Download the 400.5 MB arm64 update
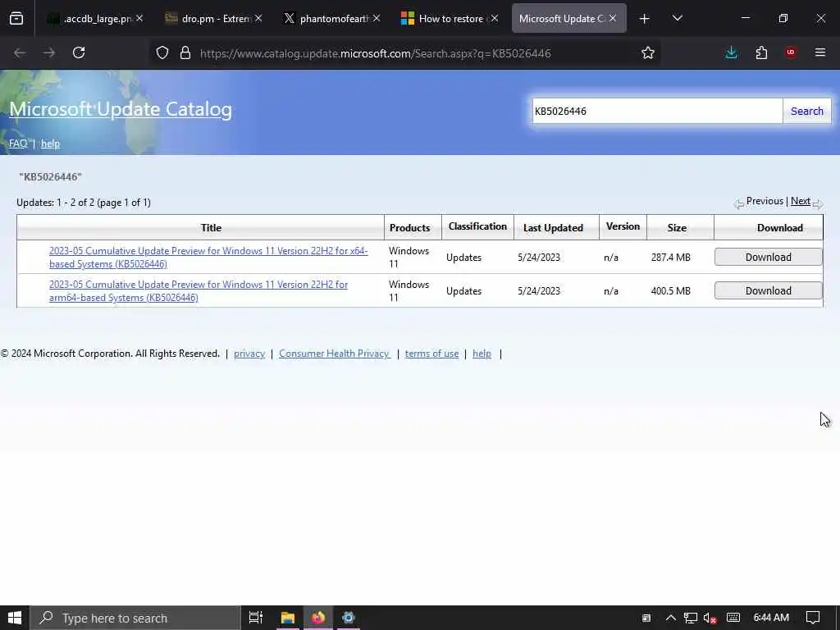The image size is (840, 630). (768, 291)
